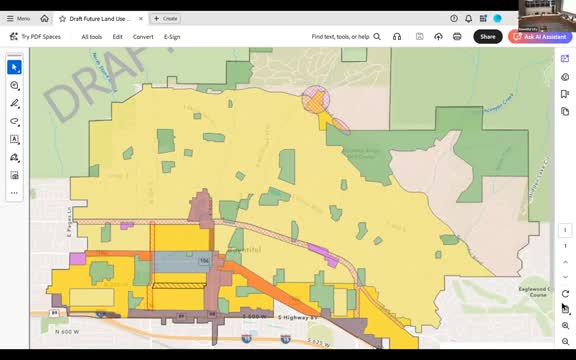The width and height of the screenshot is (576, 360).
Task: Open the Adobe apps grid icon
Action: click(483, 18)
